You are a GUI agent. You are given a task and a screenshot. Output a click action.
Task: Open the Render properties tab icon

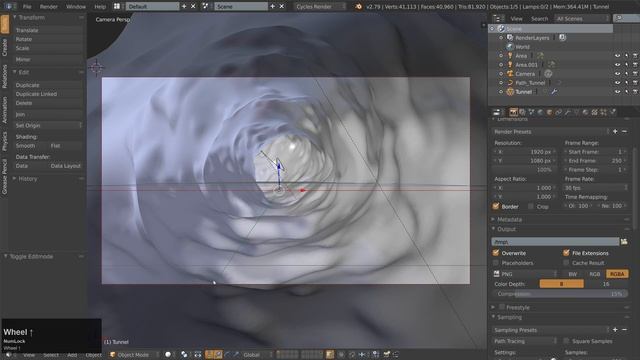coord(513,112)
